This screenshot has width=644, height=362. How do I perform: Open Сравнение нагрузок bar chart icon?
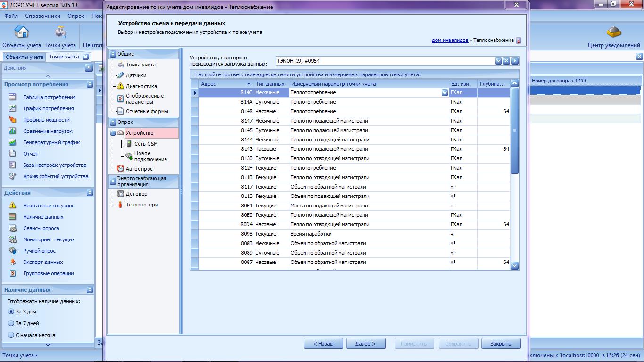[x=13, y=131]
